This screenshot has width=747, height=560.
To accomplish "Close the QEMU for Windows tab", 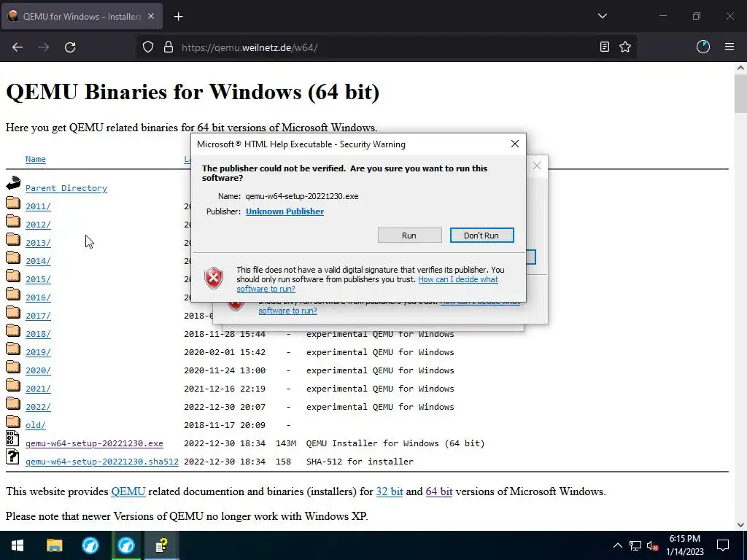I will click(151, 16).
